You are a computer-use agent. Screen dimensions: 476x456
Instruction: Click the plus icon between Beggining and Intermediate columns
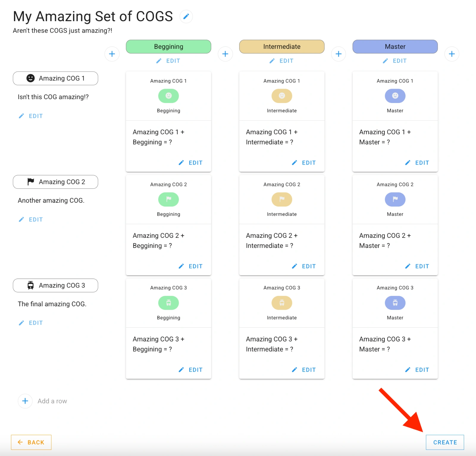pyautogui.click(x=225, y=54)
